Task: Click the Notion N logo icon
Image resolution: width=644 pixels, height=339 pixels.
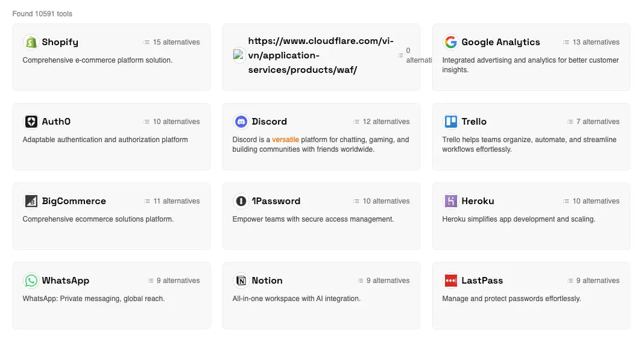Action: 241,281
